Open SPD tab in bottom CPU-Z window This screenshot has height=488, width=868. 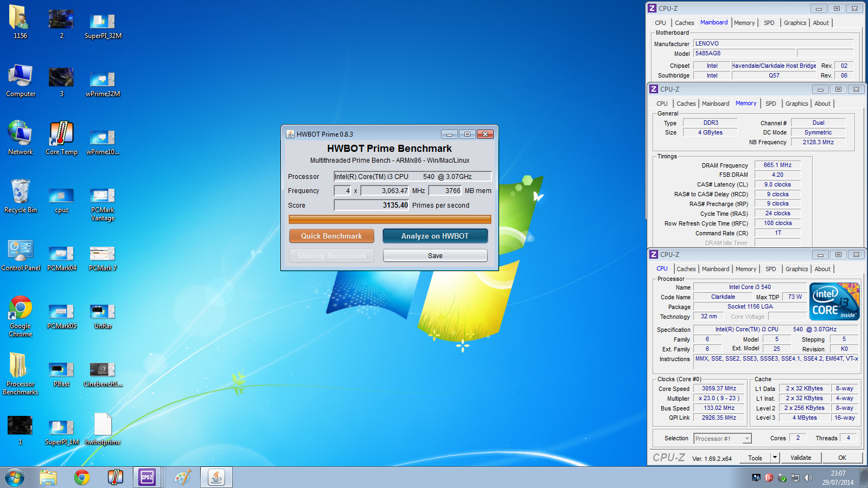click(770, 269)
